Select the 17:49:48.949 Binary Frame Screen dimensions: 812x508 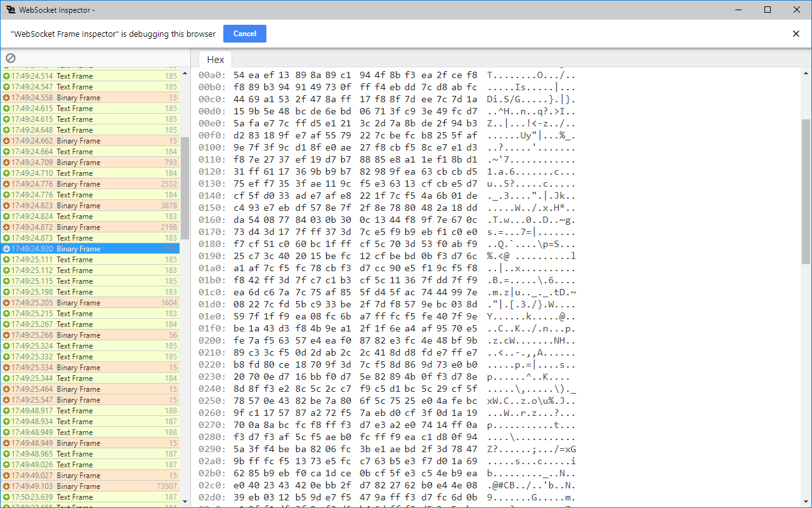pos(90,443)
